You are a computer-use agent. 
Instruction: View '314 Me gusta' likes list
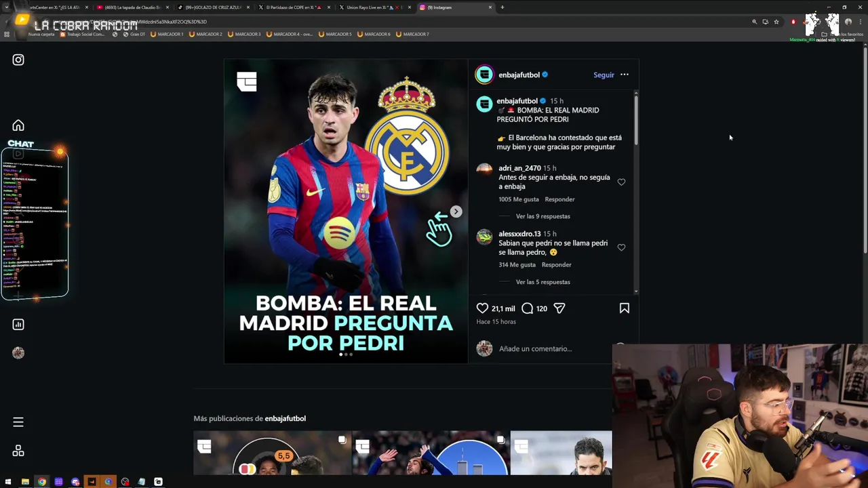517,265
